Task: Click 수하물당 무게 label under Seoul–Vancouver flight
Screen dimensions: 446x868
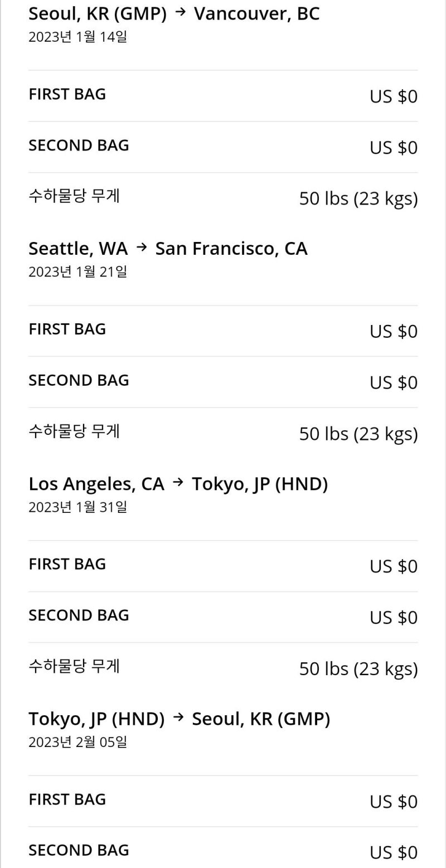Action: pos(74,196)
